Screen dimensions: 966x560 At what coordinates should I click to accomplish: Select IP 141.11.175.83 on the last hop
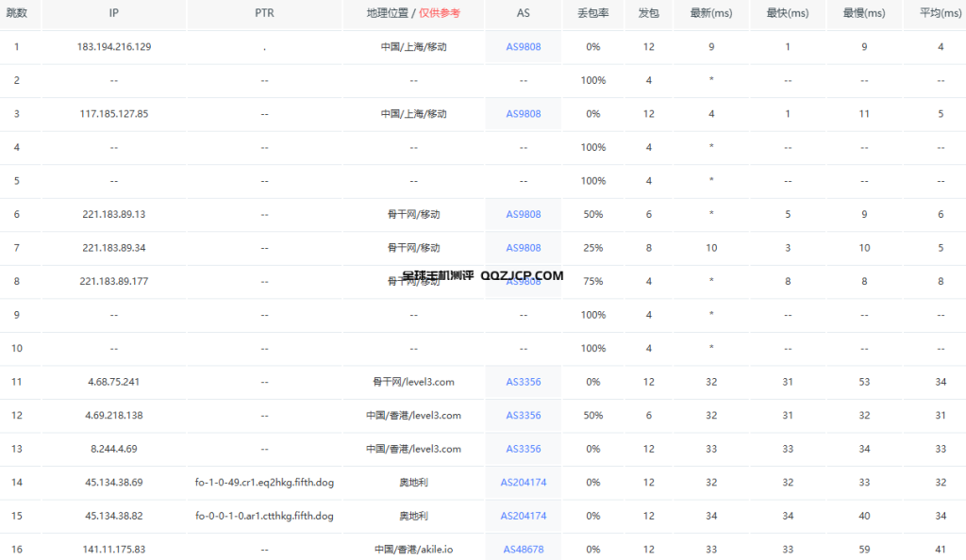point(113,549)
